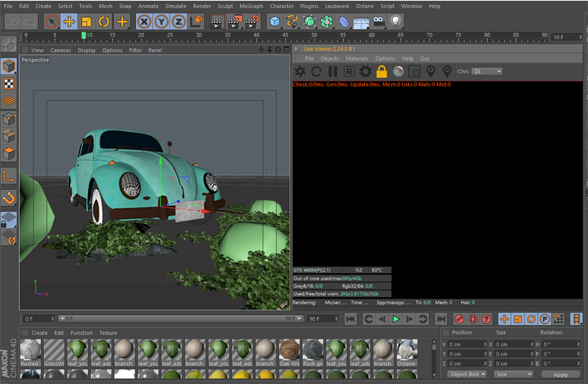Add a Cube primitive object
The width and height of the screenshot is (588, 384).
pyautogui.click(x=275, y=22)
